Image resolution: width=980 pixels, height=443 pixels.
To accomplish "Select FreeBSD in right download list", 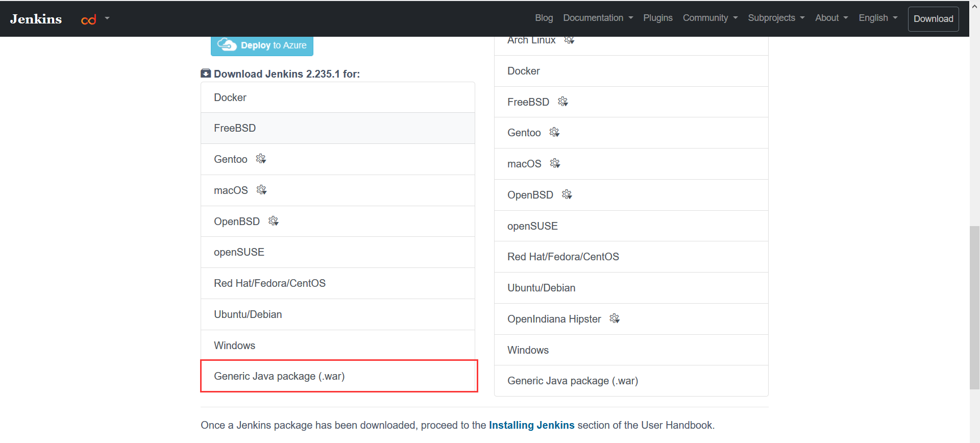I will coord(631,102).
